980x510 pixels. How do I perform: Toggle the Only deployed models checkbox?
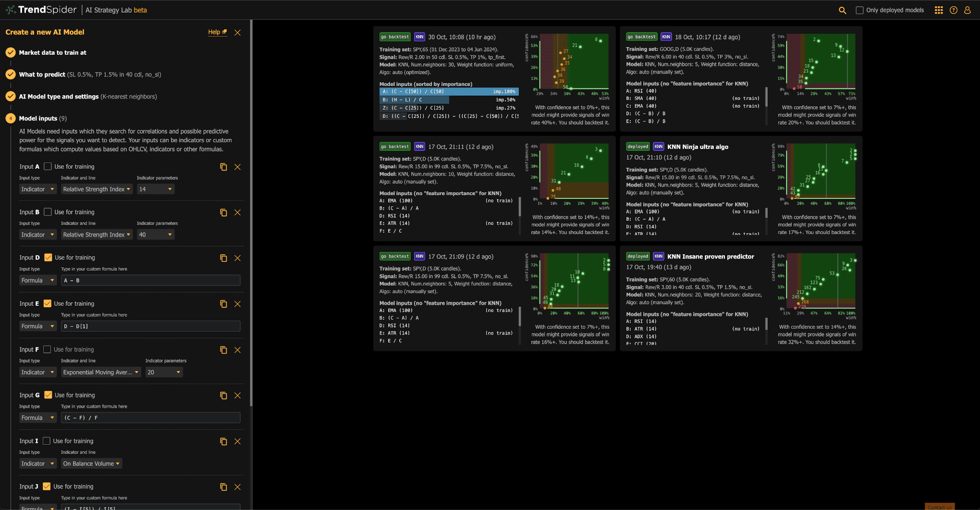(x=859, y=10)
